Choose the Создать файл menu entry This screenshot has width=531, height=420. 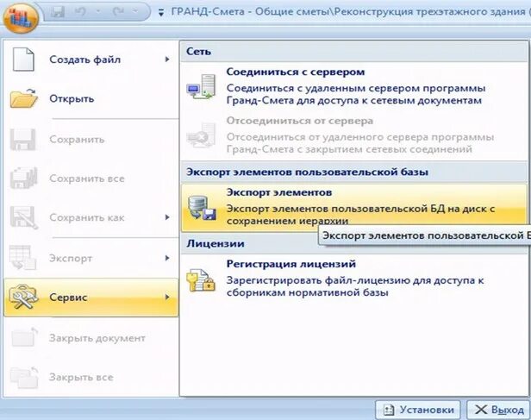tap(91, 60)
